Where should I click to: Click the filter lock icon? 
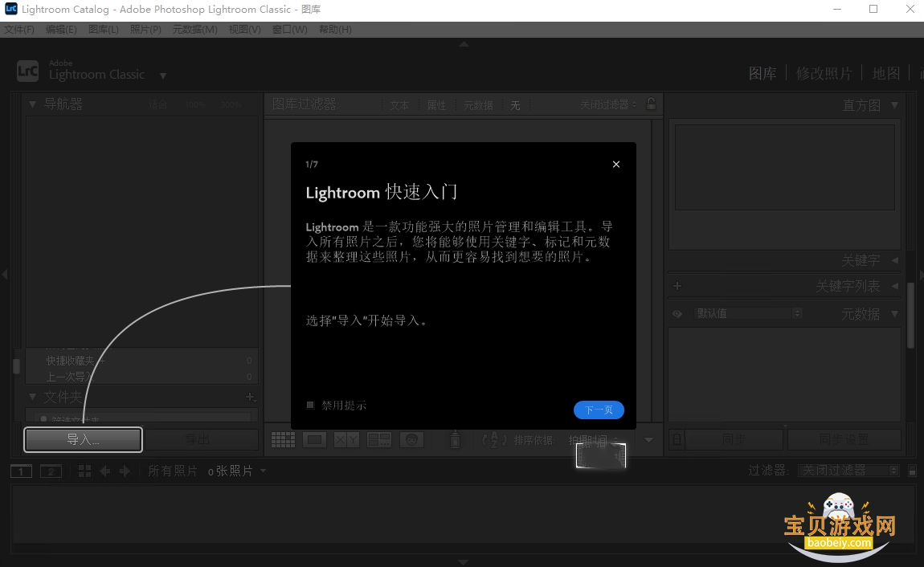pos(651,104)
